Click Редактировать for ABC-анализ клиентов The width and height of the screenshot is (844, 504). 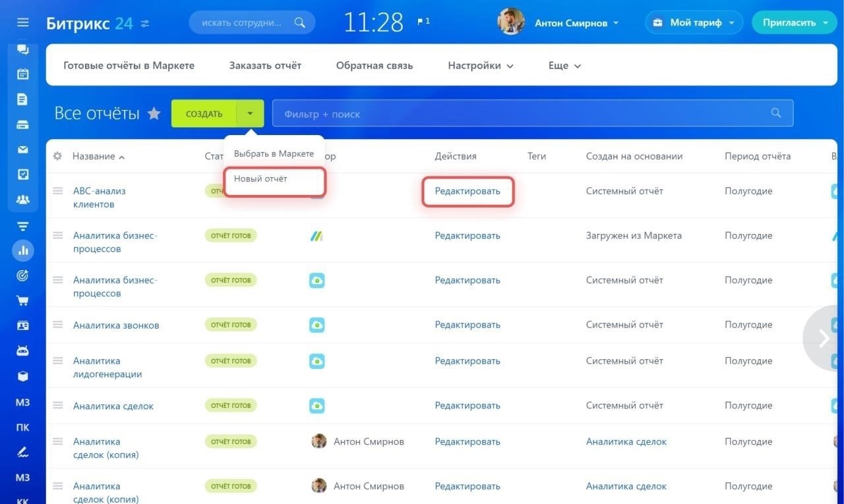467,191
